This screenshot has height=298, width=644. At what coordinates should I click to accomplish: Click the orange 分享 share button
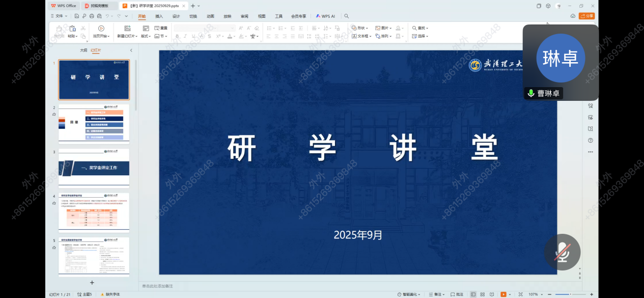(x=586, y=16)
